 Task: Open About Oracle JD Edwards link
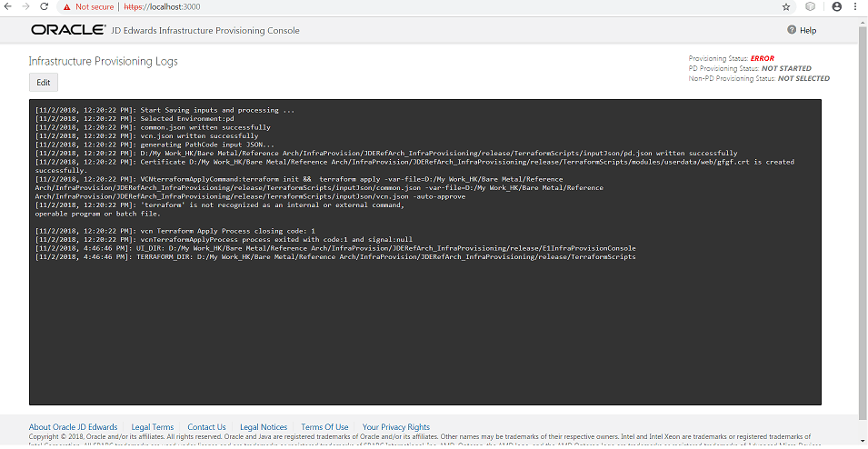click(73, 427)
